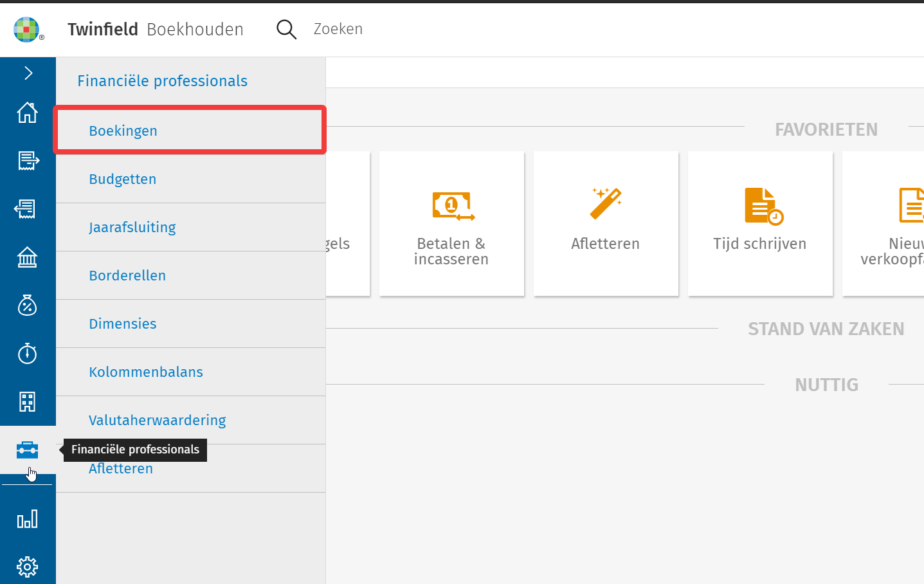Choose Borderellen in the submenu
This screenshot has height=584, width=924.
coord(127,275)
